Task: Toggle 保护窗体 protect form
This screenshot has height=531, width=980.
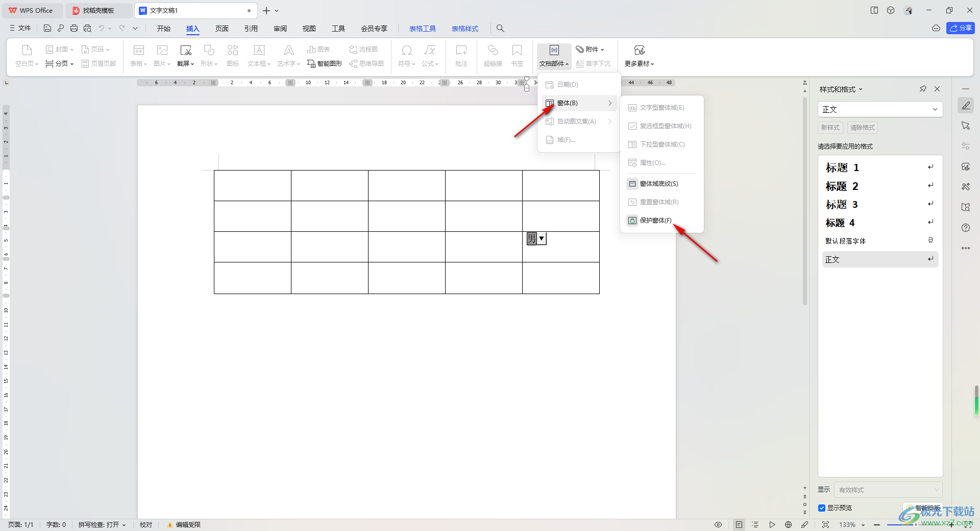Action: pyautogui.click(x=655, y=221)
